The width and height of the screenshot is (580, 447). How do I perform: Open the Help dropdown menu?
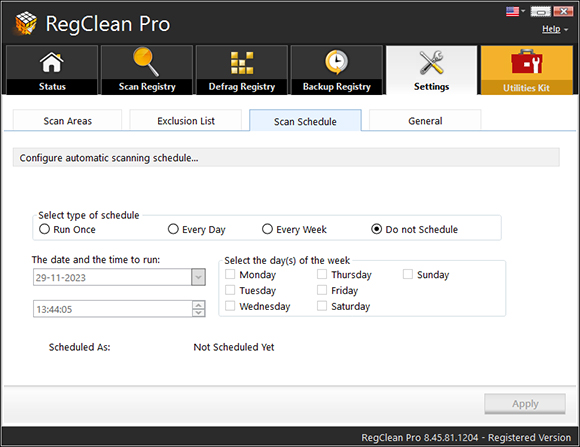point(554,29)
